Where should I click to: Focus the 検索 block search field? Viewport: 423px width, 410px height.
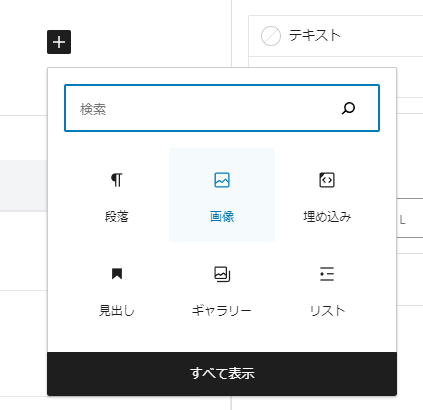click(222, 108)
